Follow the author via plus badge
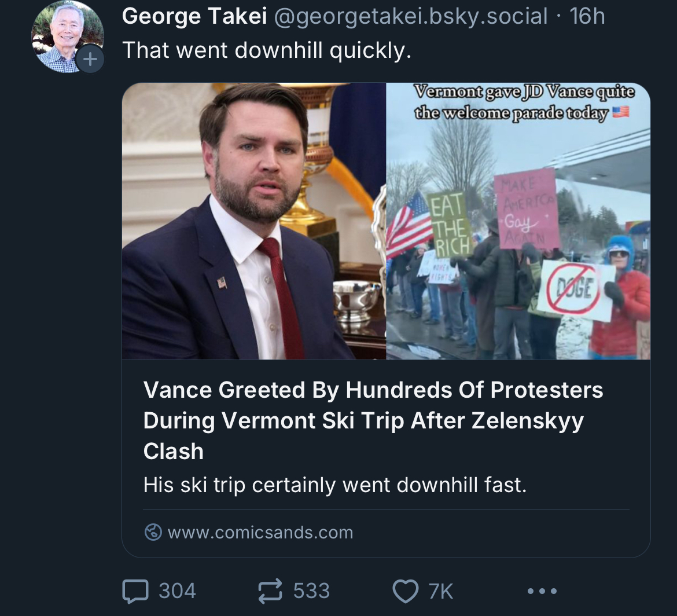Viewport: 677px width, 616px height. [x=90, y=59]
